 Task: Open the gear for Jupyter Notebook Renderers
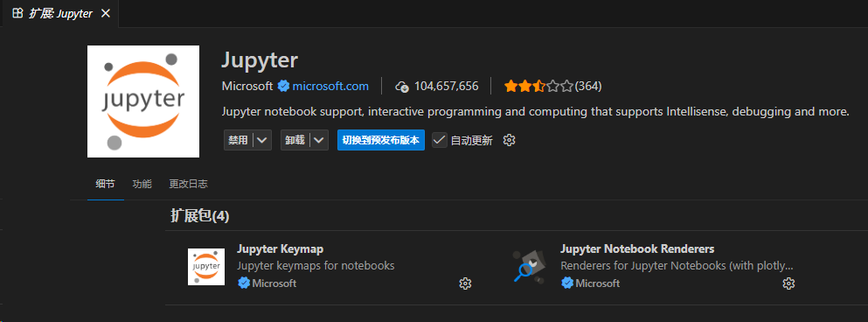(788, 283)
